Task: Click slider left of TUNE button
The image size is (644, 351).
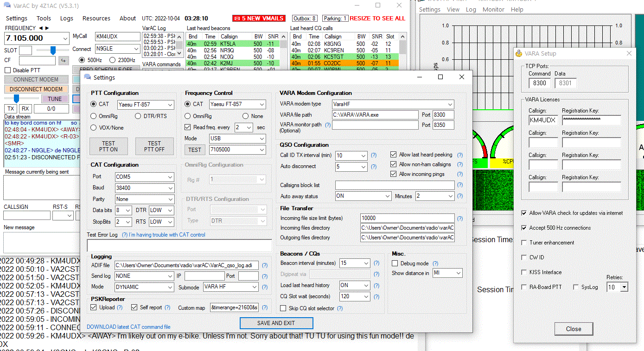Action: 21,99
